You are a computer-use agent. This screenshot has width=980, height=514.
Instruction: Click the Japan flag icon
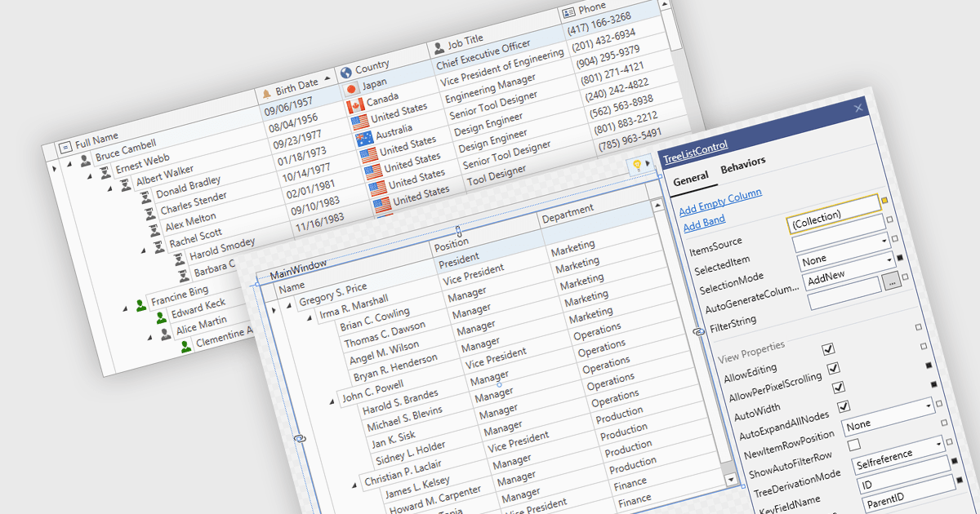click(352, 88)
